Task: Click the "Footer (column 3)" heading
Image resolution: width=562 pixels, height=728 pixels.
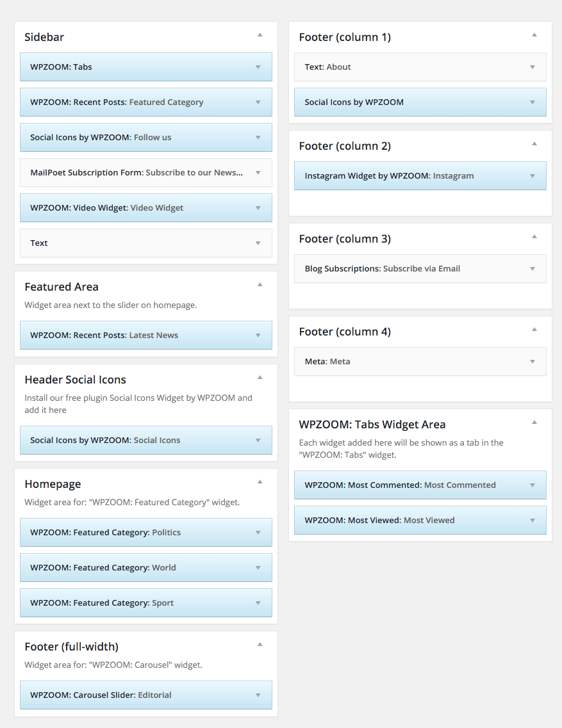Action: pyautogui.click(x=345, y=239)
